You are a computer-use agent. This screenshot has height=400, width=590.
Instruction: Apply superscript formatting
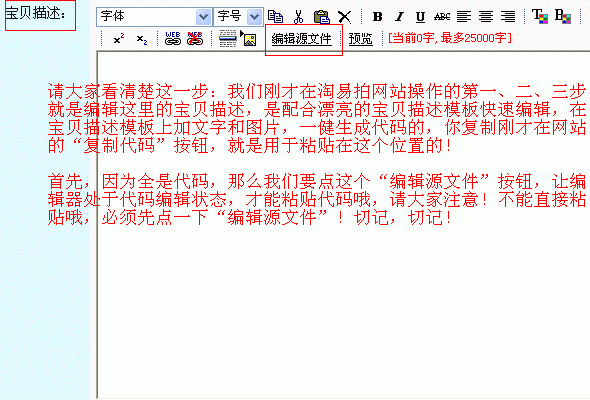point(119,39)
